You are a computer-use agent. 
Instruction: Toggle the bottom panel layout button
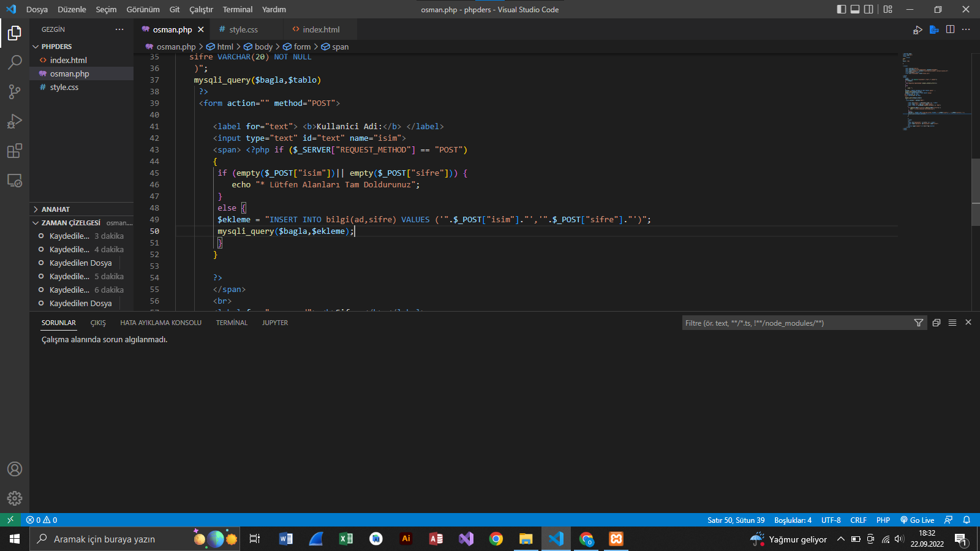coord(855,9)
